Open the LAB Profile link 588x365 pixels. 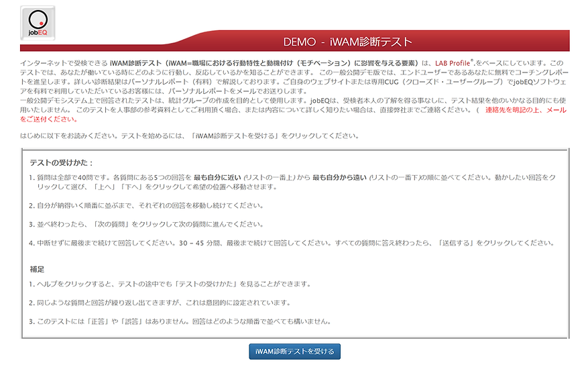pos(454,63)
